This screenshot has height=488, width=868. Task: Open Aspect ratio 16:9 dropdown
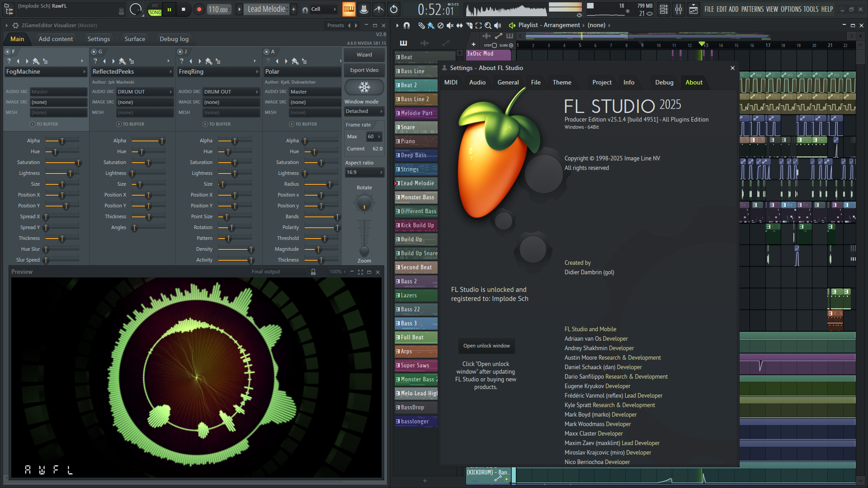364,172
